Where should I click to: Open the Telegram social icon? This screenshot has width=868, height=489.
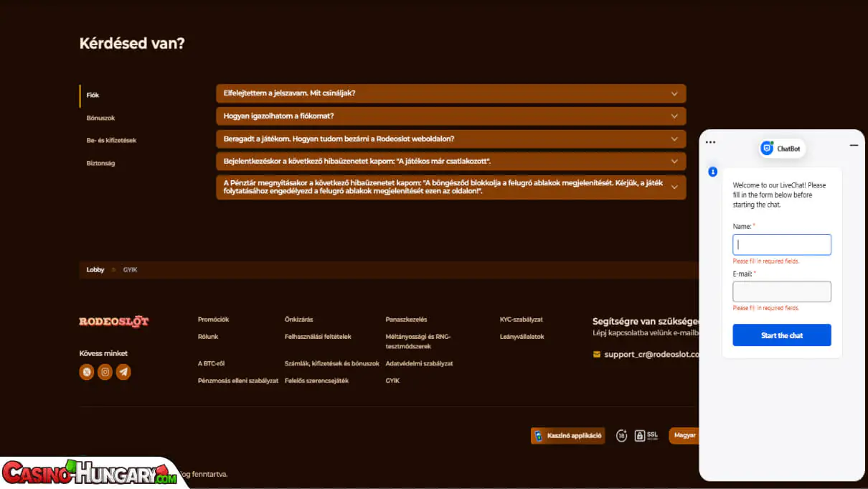click(x=123, y=372)
